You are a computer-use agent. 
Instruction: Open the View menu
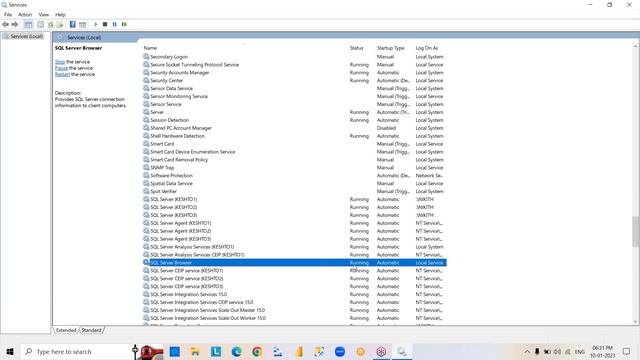click(x=44, y=15)
